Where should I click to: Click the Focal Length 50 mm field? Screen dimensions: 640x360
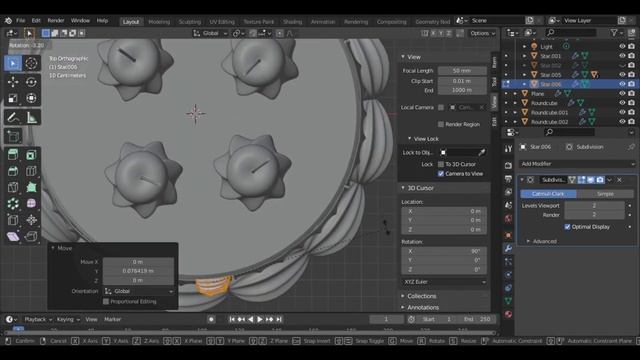point(462,71)
